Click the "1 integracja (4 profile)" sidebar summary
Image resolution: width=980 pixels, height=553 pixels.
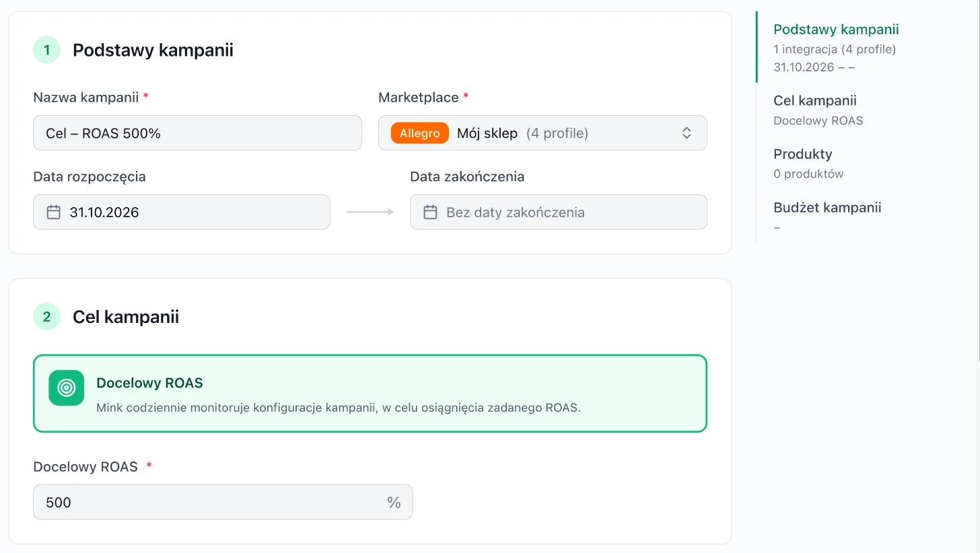(x=835, y=49)
